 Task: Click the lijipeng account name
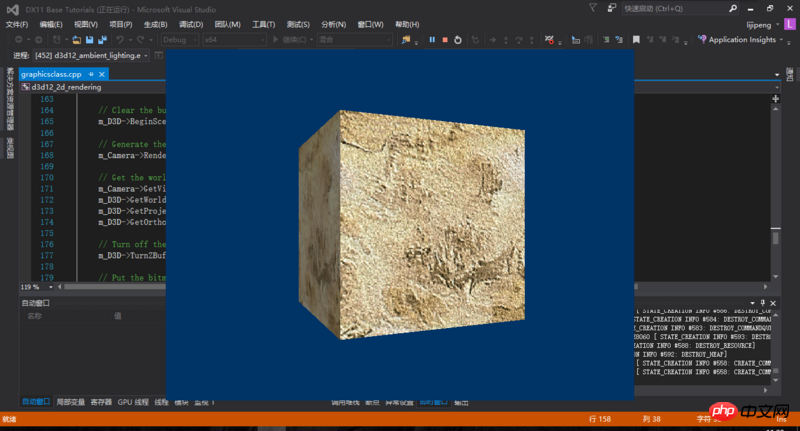[x=761, y=24]
